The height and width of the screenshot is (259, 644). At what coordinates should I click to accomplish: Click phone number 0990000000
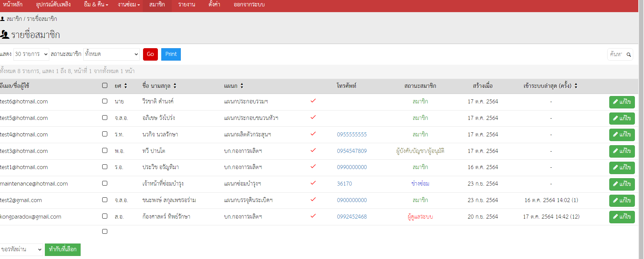pyautogui.click(x=352, y=167)
